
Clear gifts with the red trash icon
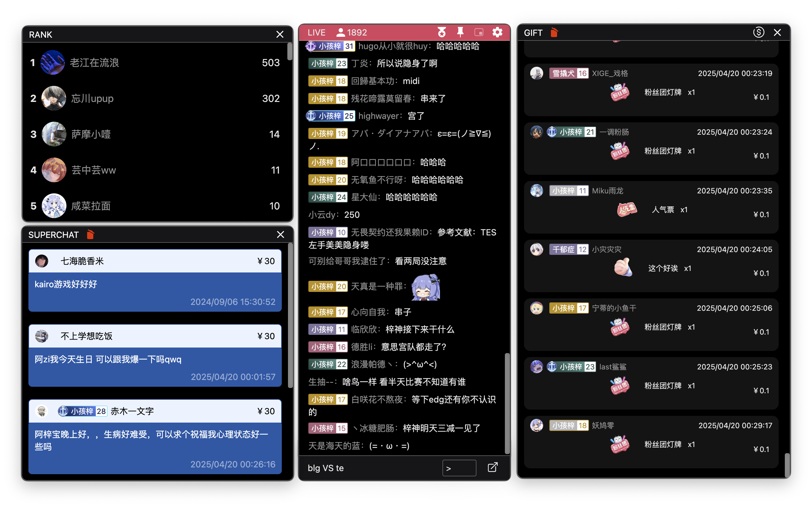554,32
